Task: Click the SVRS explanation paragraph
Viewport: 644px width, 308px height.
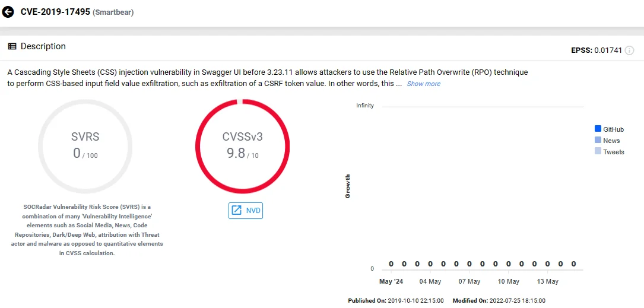Action: (x=87, y=230)
